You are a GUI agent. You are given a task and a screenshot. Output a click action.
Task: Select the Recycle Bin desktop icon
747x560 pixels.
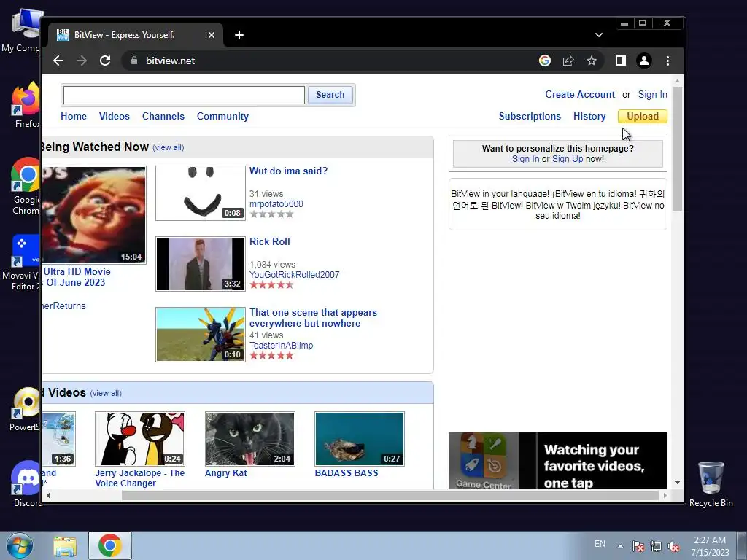[x=711, y=484]
